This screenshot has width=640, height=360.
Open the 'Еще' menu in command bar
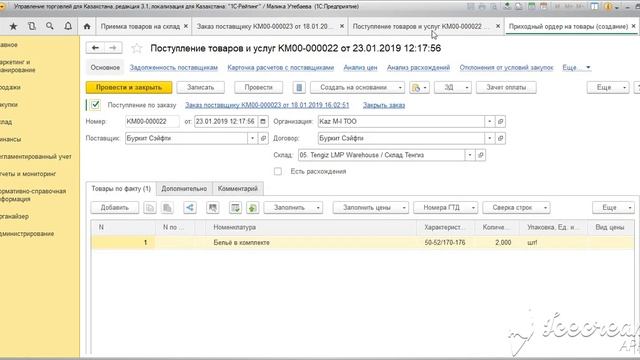[x=608, y=87]
